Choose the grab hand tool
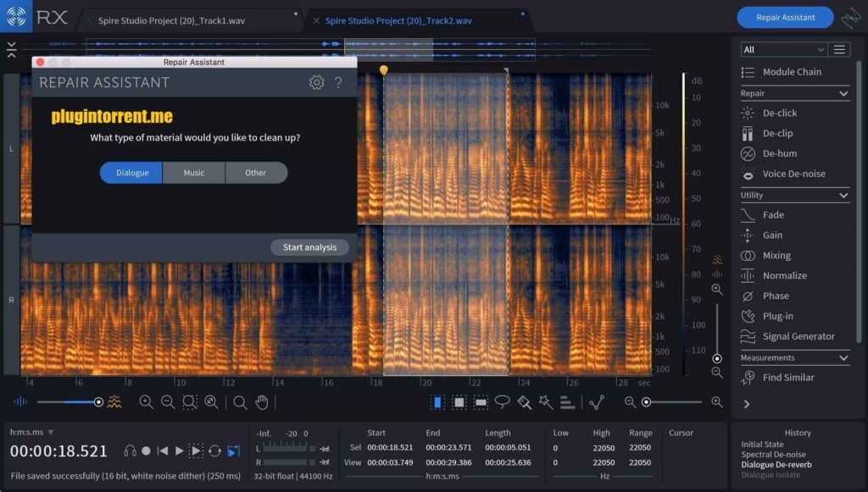This screenshot has width=868, height=492. click(x=262, y=402)
